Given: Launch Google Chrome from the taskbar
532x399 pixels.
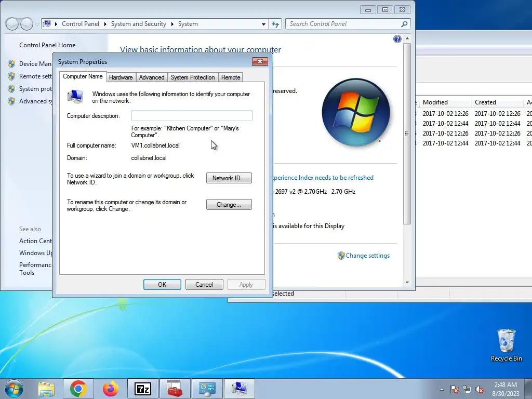Looking at the screenshot, I should click(78, 389).
